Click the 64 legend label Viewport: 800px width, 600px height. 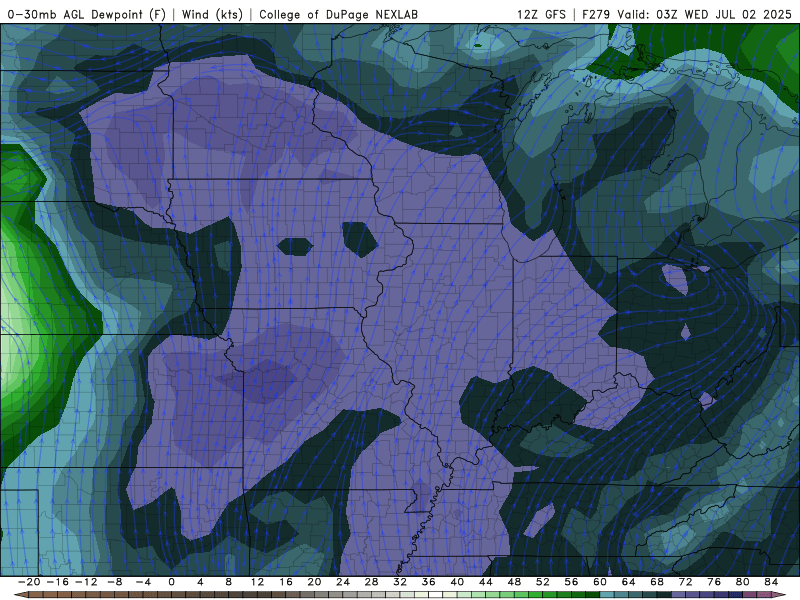point(629,582)
